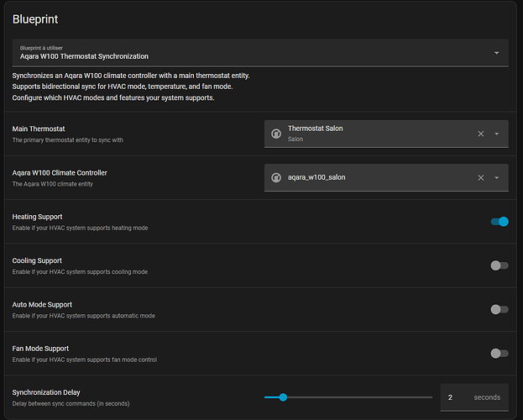The width and height of the screenshot is (523, 420).
Task: Turn on Auto Mode Support
Action: 499,309
